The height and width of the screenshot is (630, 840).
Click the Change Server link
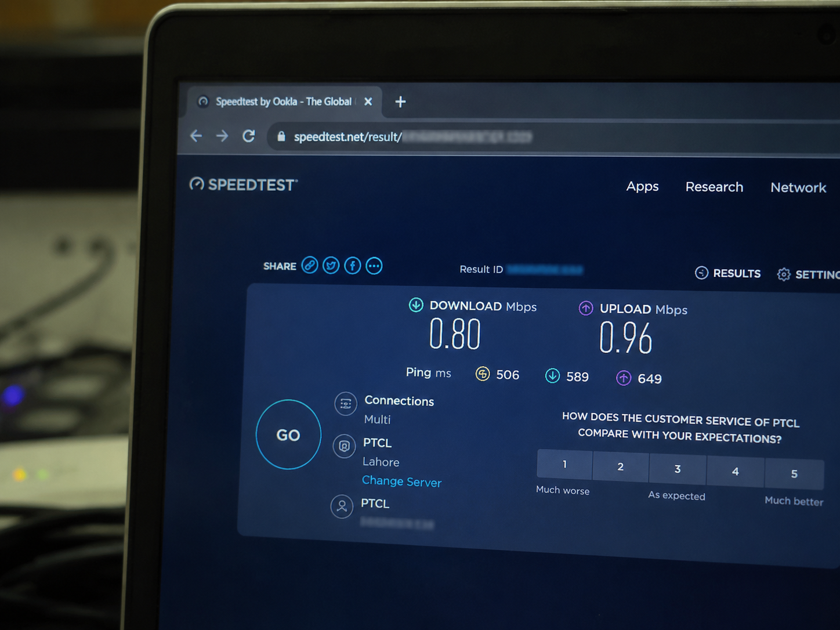tap(401, 481)
